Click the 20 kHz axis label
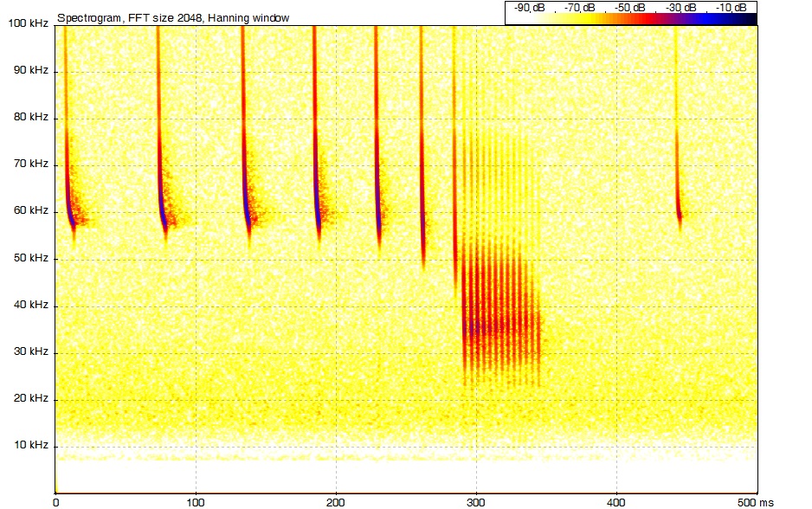The width and height of the screenshot is (812, 509). (x=31, y=398)
